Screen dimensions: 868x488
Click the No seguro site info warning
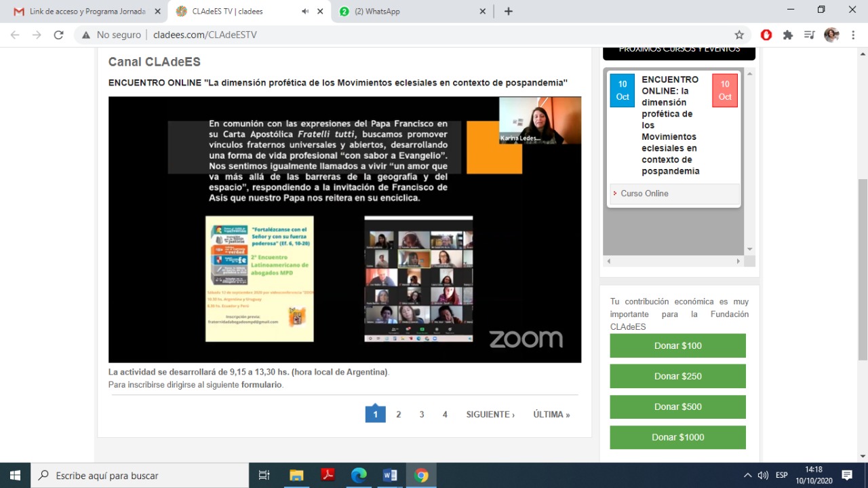(112, 35)
